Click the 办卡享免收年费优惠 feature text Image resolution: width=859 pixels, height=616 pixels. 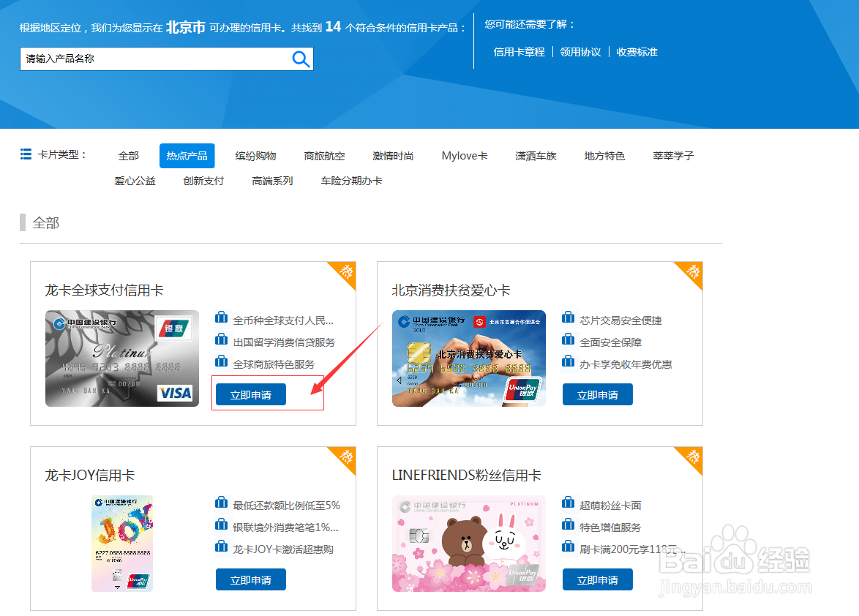click(626, 364)
